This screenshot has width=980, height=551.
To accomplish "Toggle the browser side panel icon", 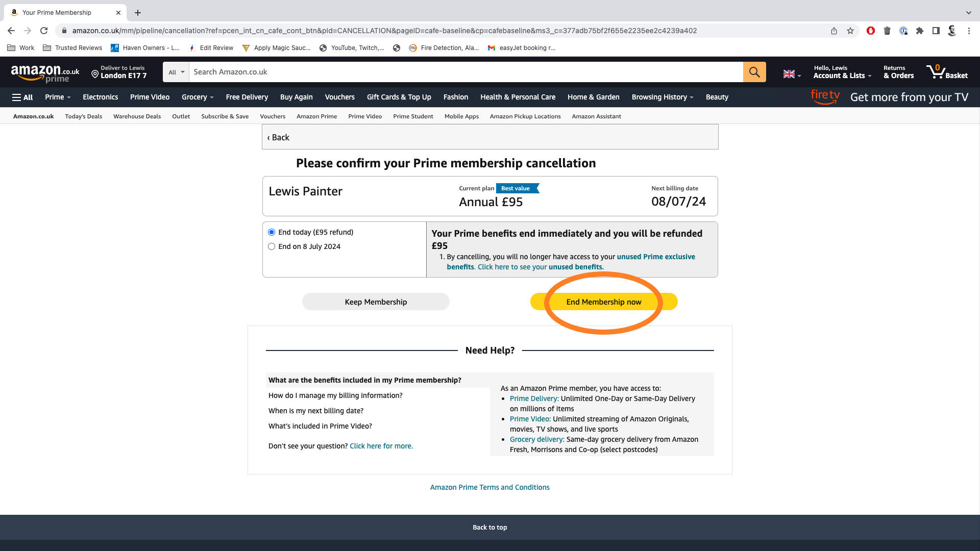I will coord(936,31).
